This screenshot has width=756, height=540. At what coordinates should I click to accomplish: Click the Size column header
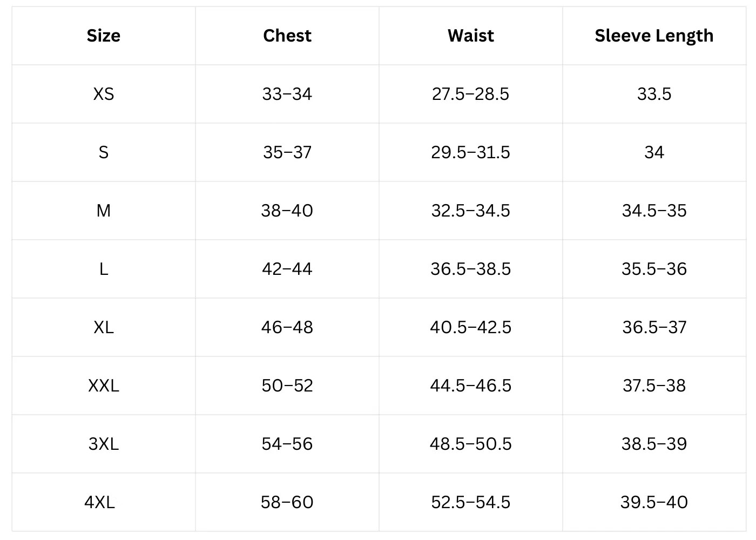(103, 36)
